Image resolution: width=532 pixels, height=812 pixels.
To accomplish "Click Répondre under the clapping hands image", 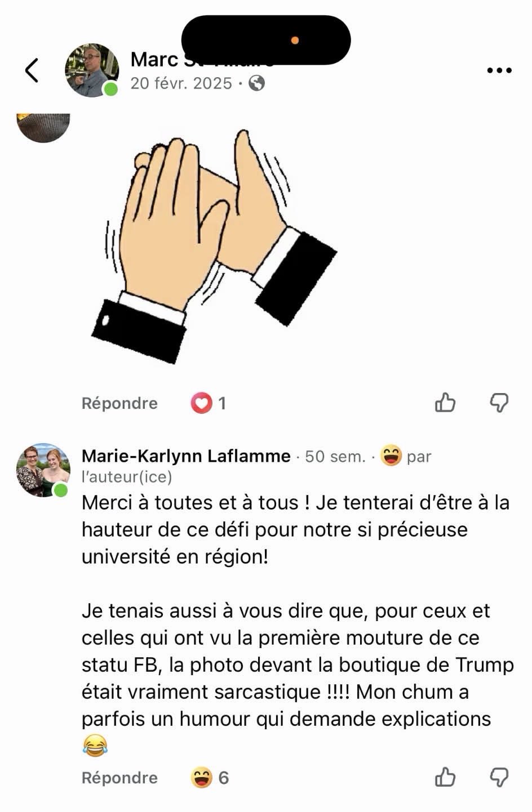I will coord(119,403).
